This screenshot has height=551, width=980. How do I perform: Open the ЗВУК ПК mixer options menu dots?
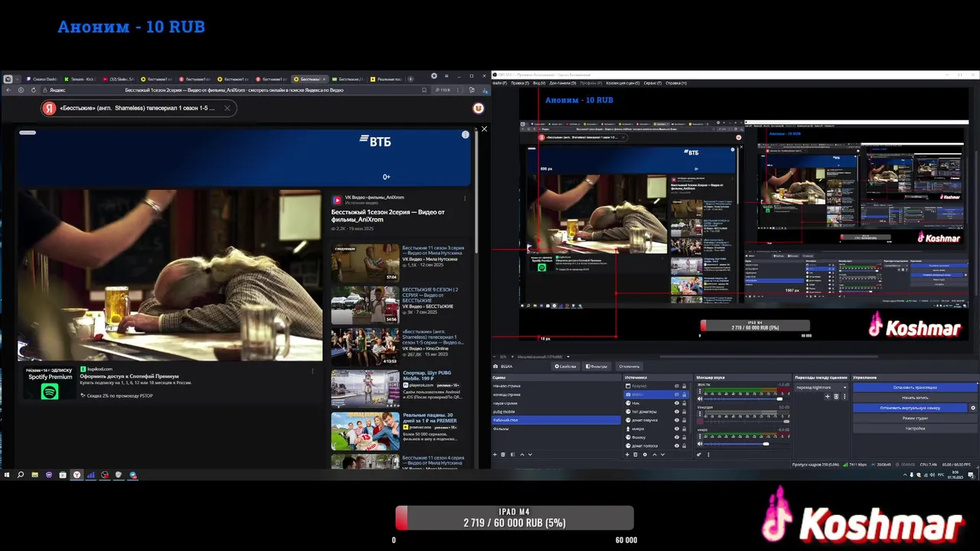click(x=700, y=391)
